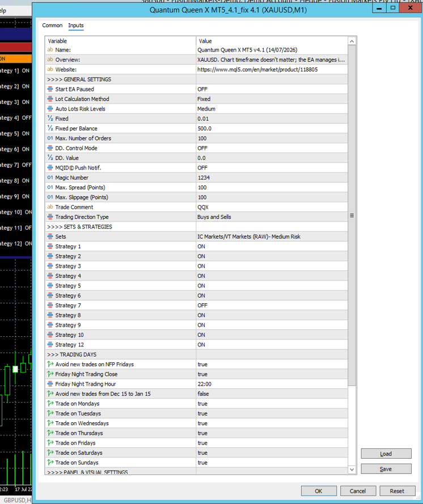Click the integer icon beside Max. Number of Orders
This screenshot has height=504, width=423.
[x=50, y=138]
